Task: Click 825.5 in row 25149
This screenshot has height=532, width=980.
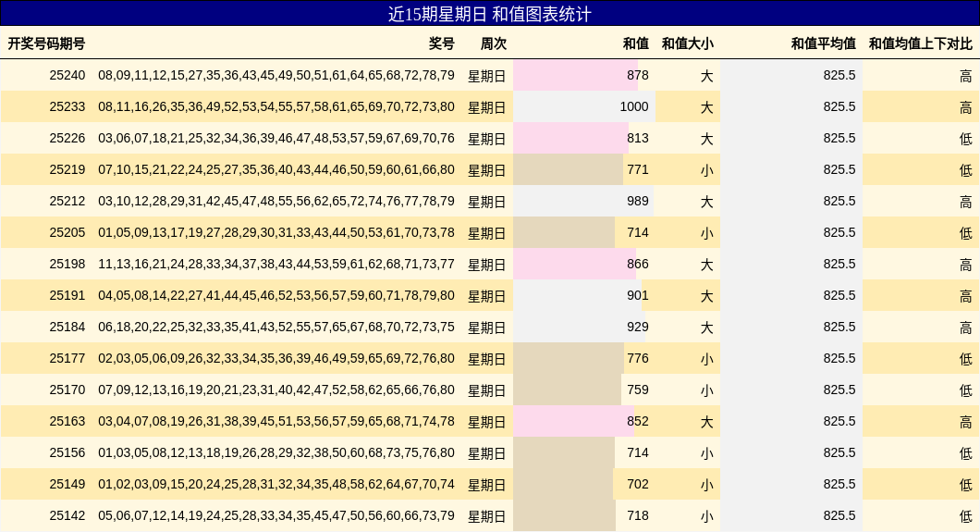Action: tap(839, 485)
